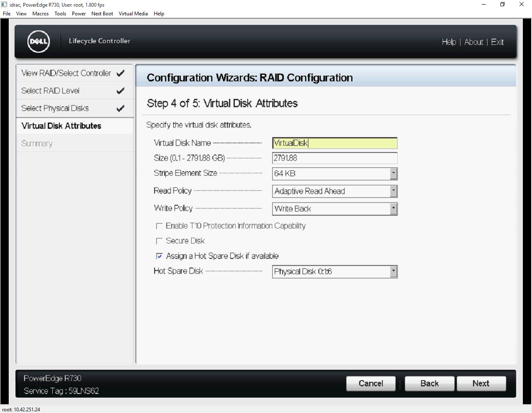Viewport: 532px width, 413px height.
Task: Click the Service Tag : 59LNS62 text
Action: [x=61, y=391]
